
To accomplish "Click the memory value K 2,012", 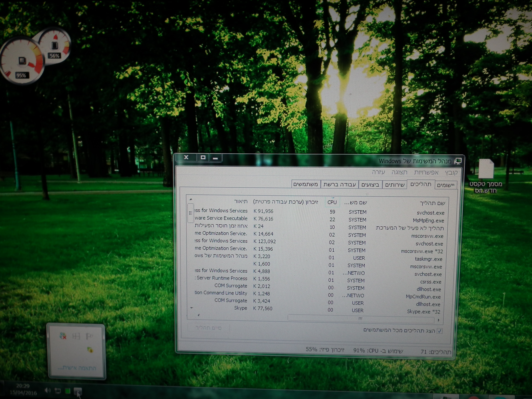I will pos(262,286).
